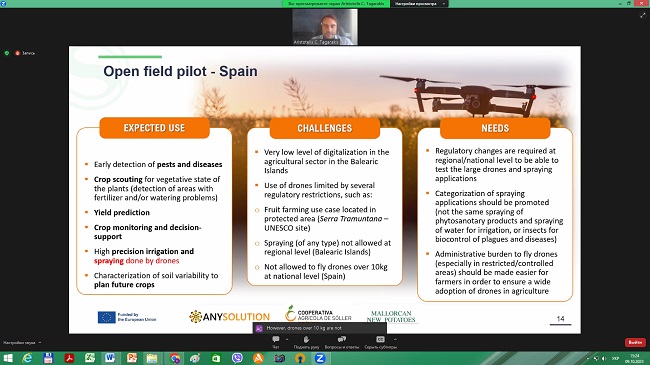
Task: Switch to Word in the taskbar
Action: (x=110, y=358)
